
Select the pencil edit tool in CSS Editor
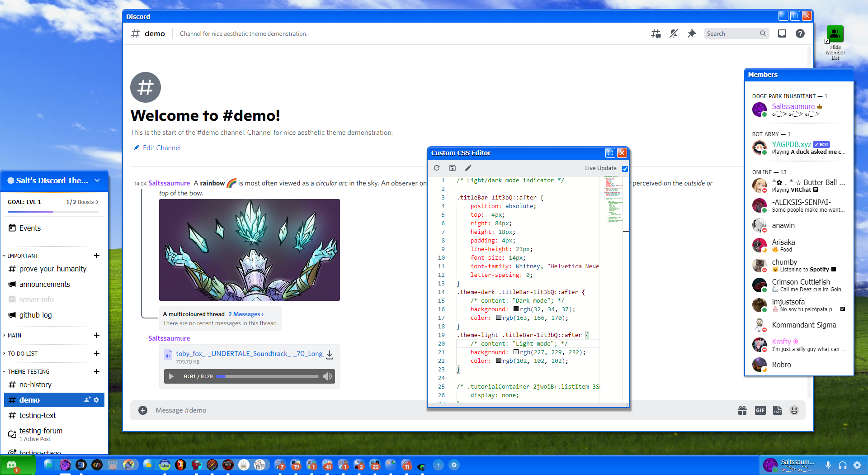pyautogui.click(x=468, y=168)
